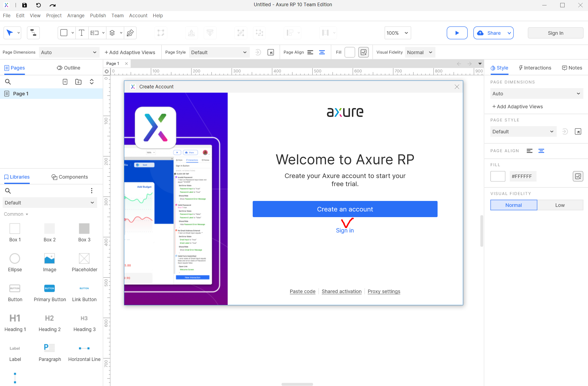Open the Publish menu

coord(98,16)
